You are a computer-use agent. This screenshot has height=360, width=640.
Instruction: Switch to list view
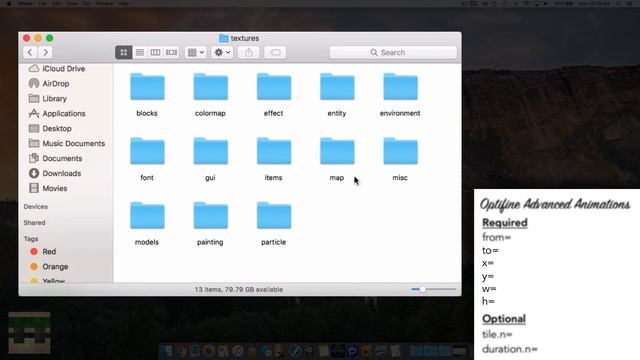click(140, 52)
